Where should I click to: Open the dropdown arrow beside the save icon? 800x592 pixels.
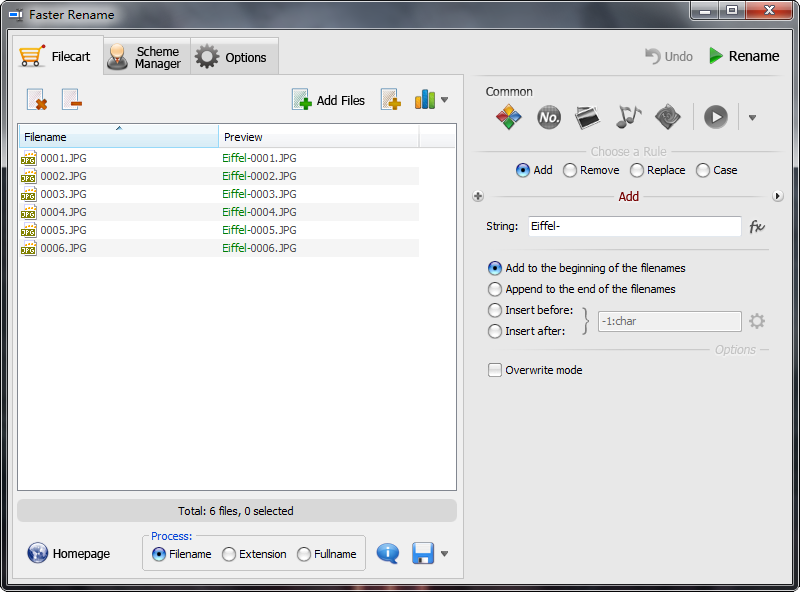click(444, 554)
